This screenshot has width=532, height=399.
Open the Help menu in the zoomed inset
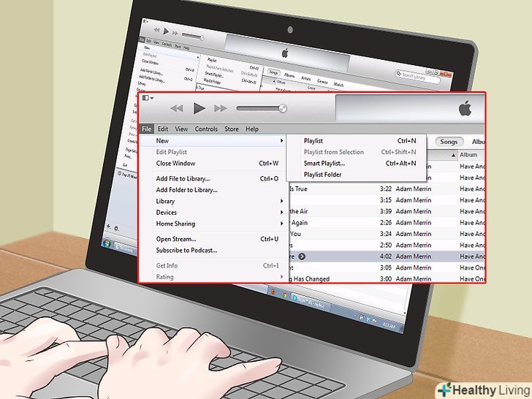click(x=252, y=129)
